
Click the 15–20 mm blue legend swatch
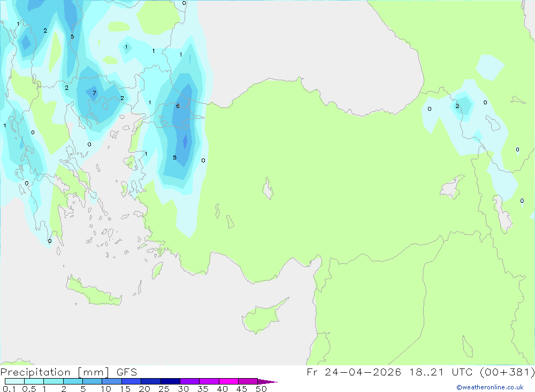pos(132,381)
